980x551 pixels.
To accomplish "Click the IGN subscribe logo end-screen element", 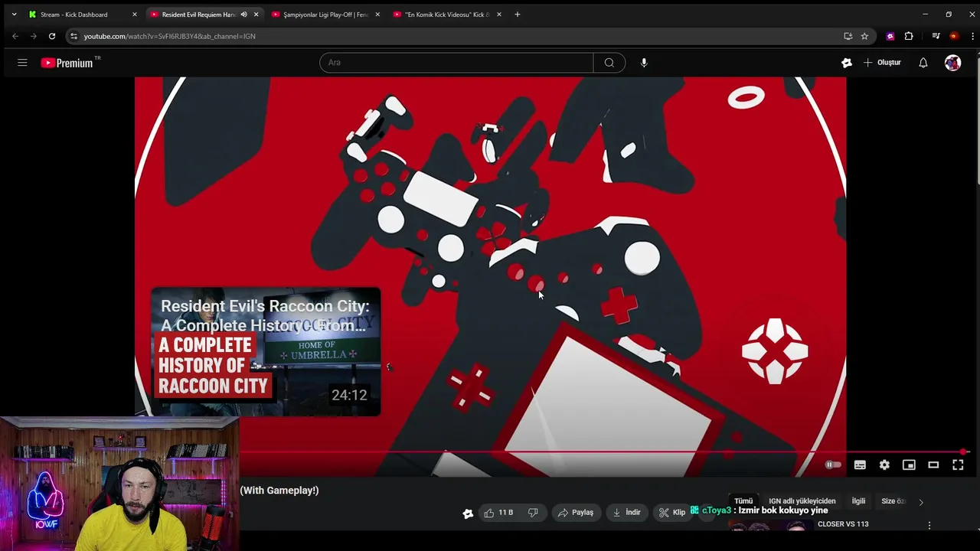I will (775, 351).
